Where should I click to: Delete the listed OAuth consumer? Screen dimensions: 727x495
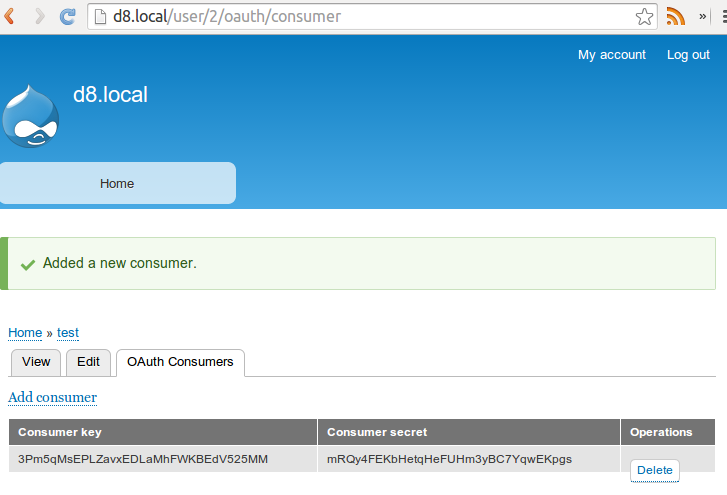(x=655, y=470)
